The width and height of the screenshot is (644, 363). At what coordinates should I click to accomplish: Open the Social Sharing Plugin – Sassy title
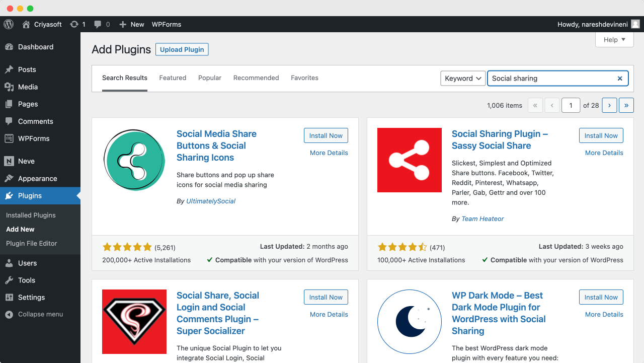pyautogui.click(x=500, y=139)
